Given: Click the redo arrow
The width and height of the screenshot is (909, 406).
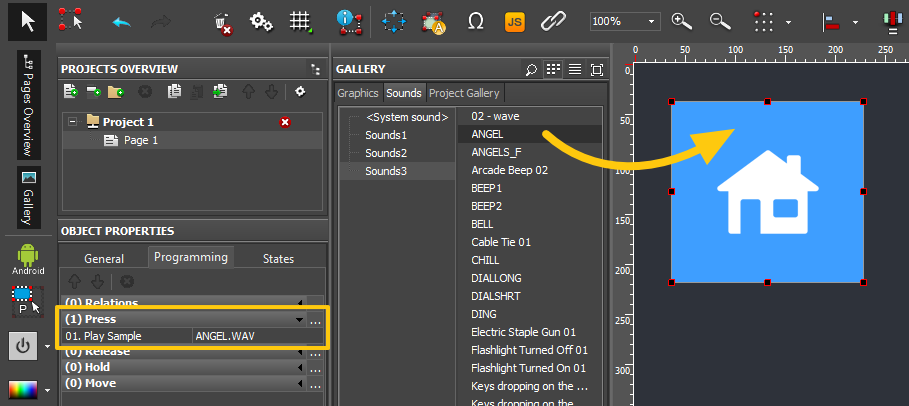Looking at the screenshot, I should (161, 22).
